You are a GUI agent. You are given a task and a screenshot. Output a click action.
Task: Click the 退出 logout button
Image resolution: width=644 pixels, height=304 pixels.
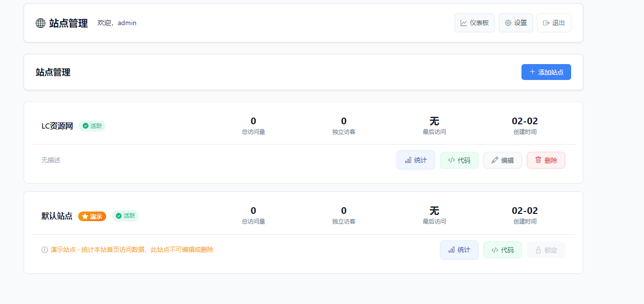pos(553,23)
